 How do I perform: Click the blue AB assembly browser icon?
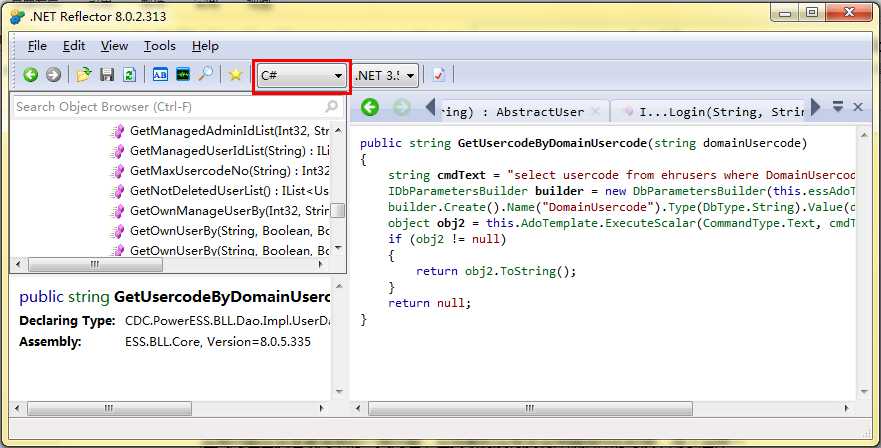[160, 75]
